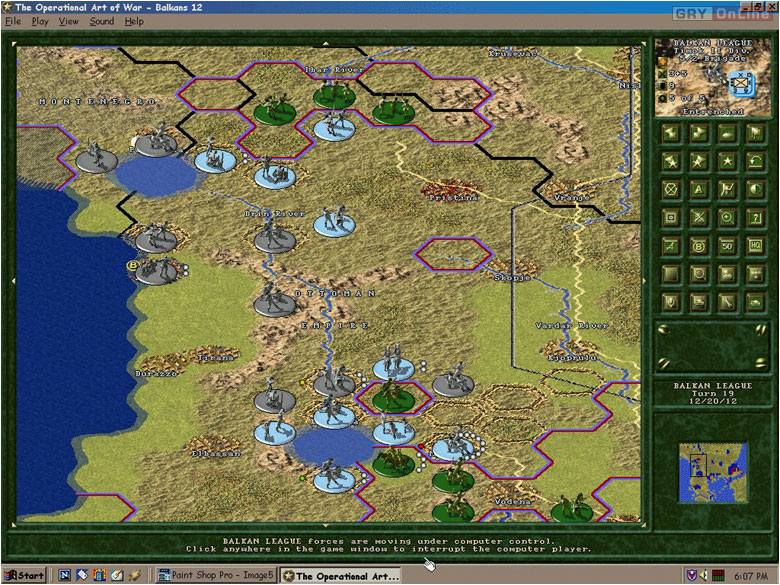Viewport: 780px width, 585px height.
Task: Select the grey unit next to Drin River
Action: 275,238
